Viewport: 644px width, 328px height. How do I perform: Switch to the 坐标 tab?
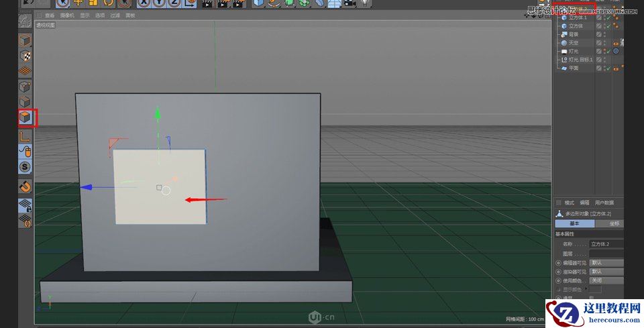coord(610,223)
